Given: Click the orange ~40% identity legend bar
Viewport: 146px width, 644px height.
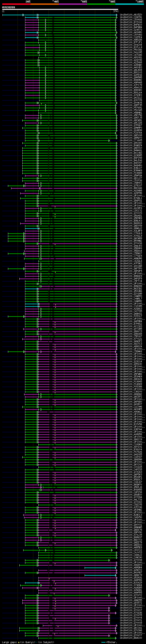Looking at the screenshot, I should [45, 4].
